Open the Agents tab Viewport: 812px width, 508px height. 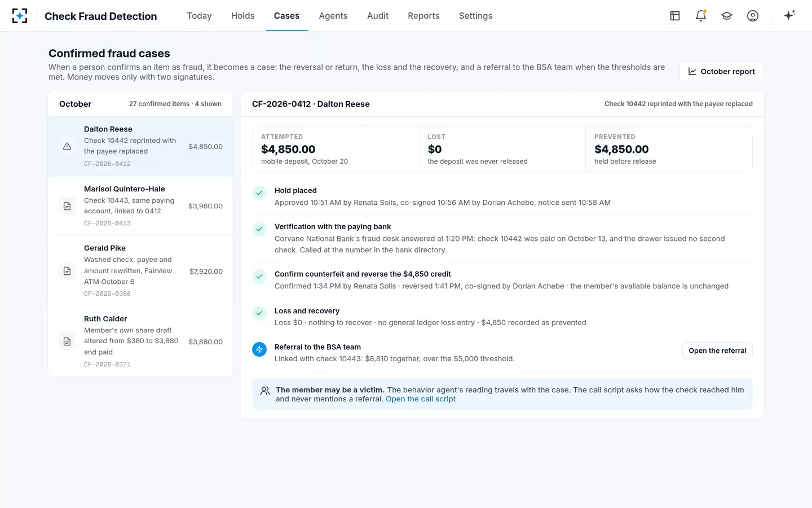coord(333,16)
